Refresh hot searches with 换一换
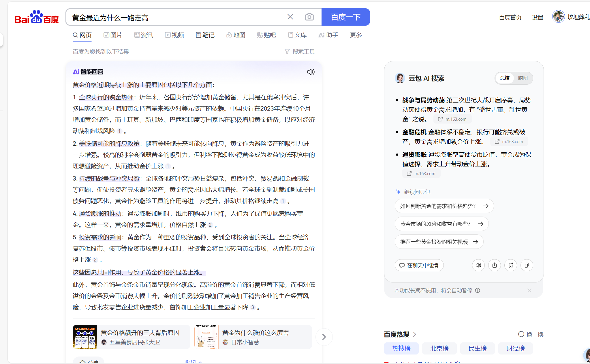The height and width of the screenshot is (364, 590). click(x=531, y=334)
